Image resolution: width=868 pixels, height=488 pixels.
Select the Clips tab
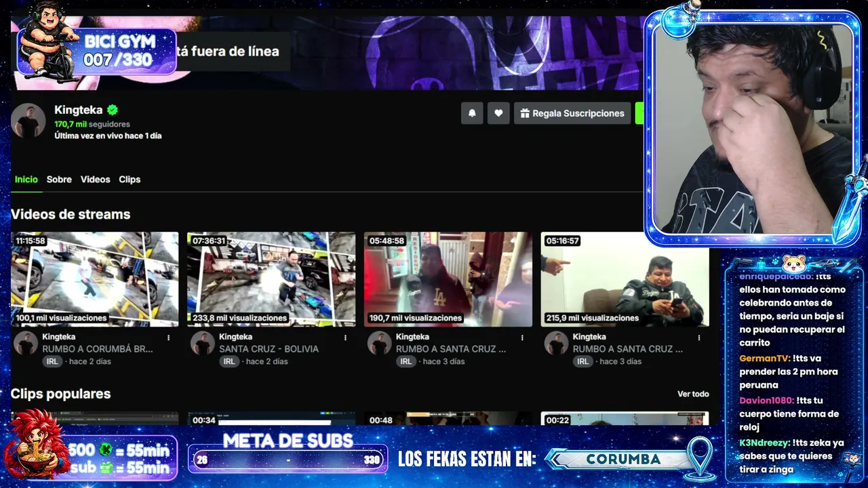click(x=130, y=180)
